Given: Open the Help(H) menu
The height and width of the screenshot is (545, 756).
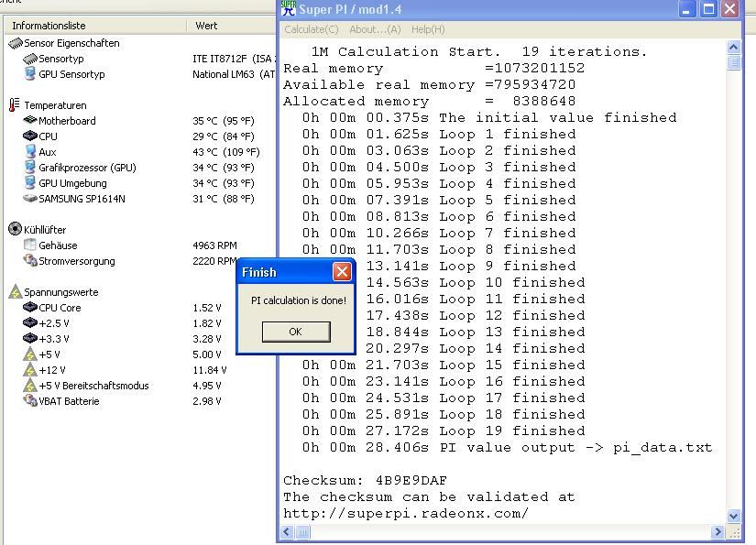Looking at the screenshot, I should coord(428,29).
